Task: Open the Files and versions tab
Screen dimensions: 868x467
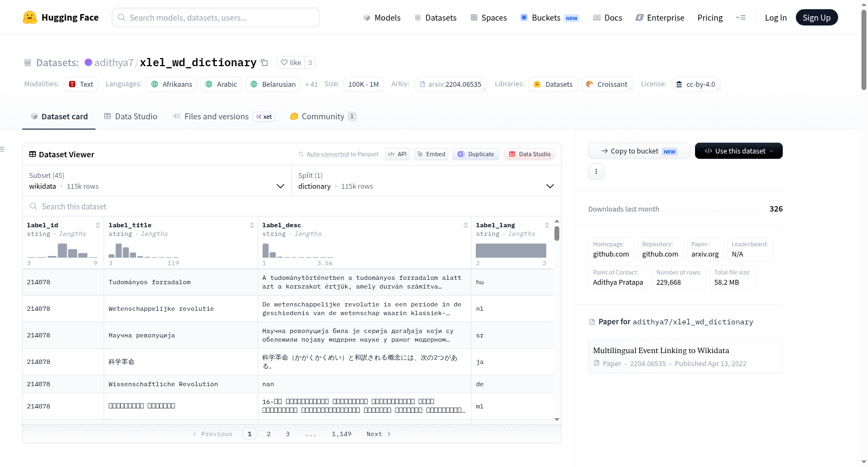Action: (x=223, y=117)
